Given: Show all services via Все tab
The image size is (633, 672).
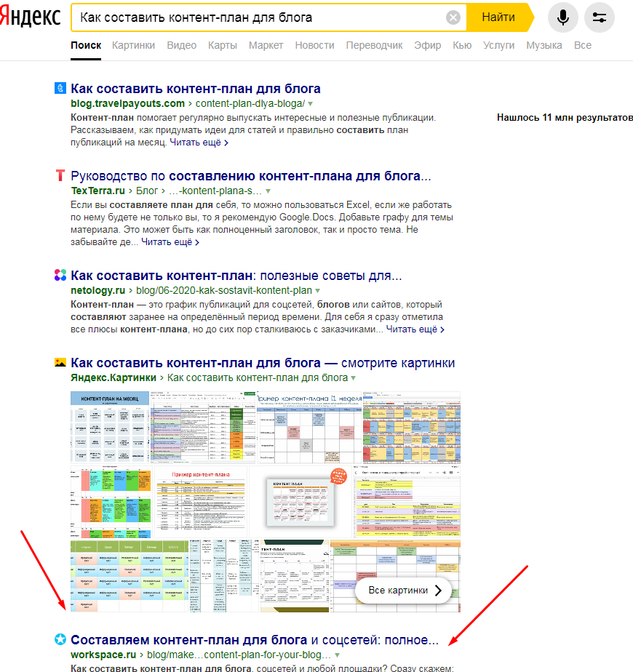Looking at the screenshot, I should click(x=583, y=45).
